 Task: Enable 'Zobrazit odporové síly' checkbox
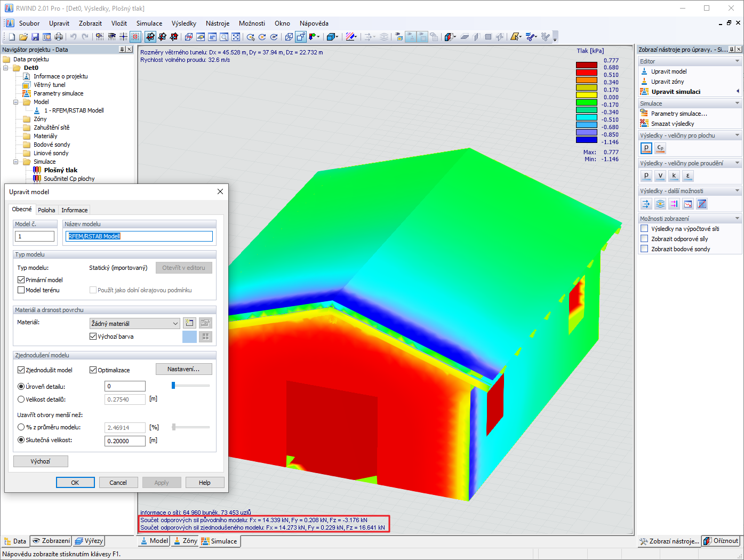click(644, 239)
